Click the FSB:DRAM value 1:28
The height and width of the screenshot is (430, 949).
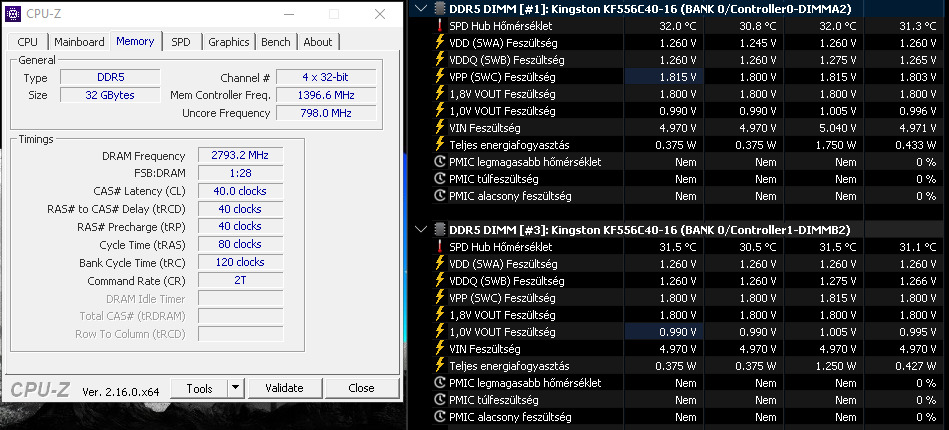click(x=240, y=173)
